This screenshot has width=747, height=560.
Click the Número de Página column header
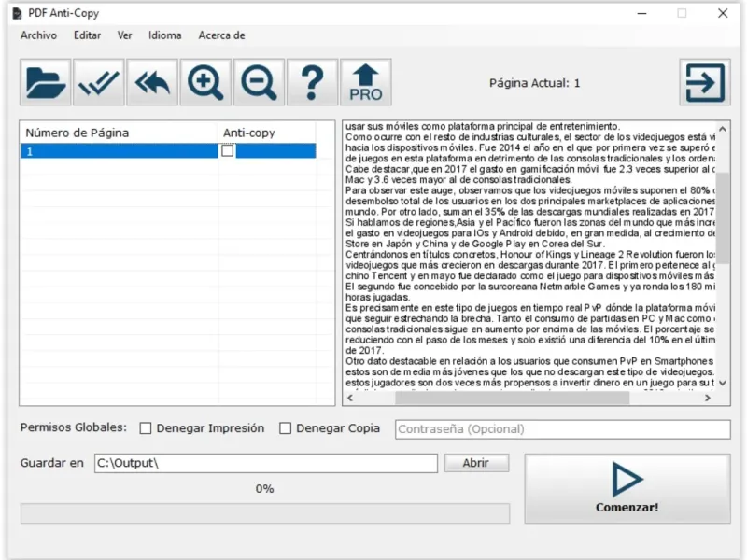(x=120, y=133)
